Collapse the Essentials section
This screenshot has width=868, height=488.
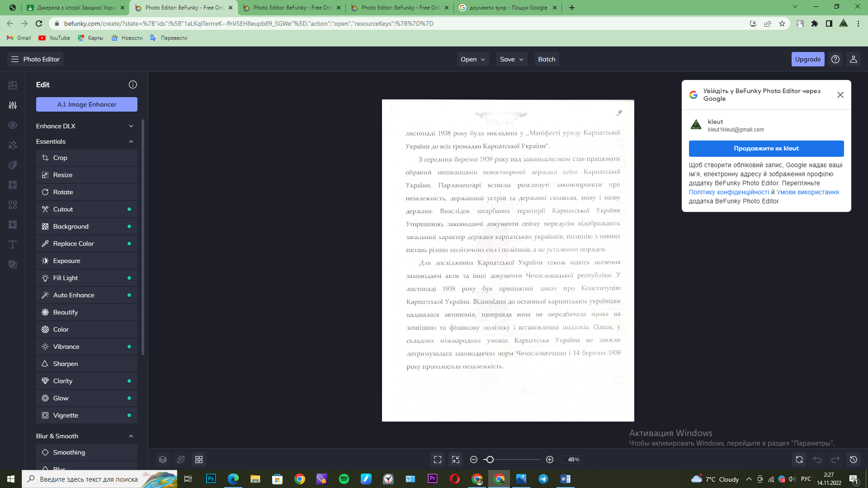[x=86, y=141]
